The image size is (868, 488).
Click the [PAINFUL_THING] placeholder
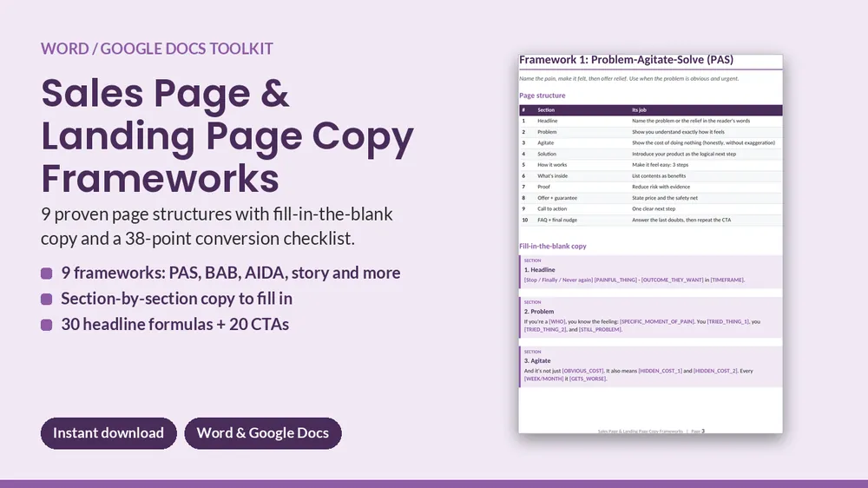[615, 280]
